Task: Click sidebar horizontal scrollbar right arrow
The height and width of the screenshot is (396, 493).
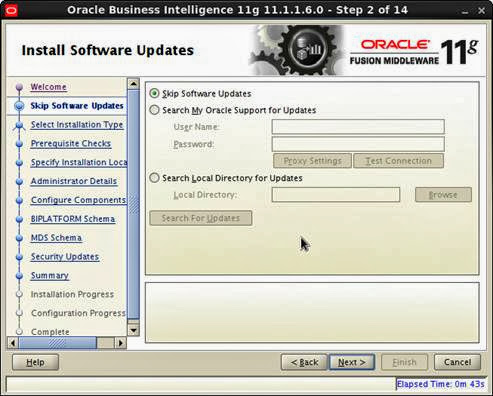Action: pyautogui.click(x=120, y=343)
